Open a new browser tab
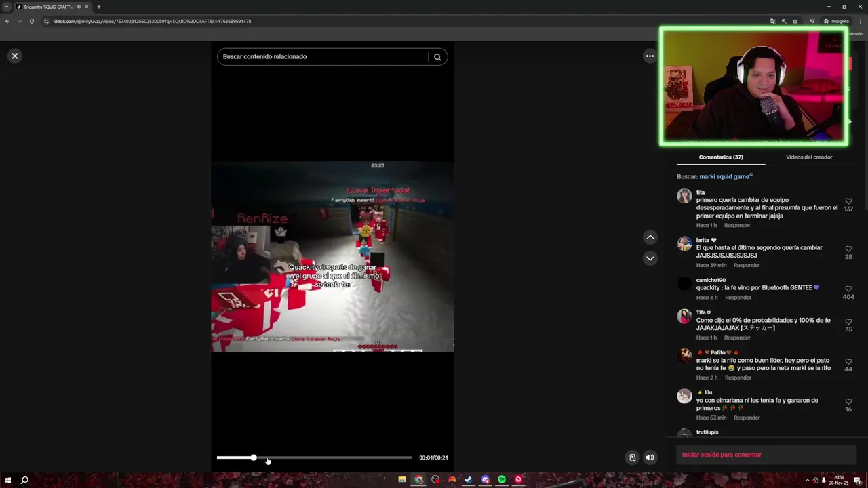The image size is (868, 488). (99, 7)
